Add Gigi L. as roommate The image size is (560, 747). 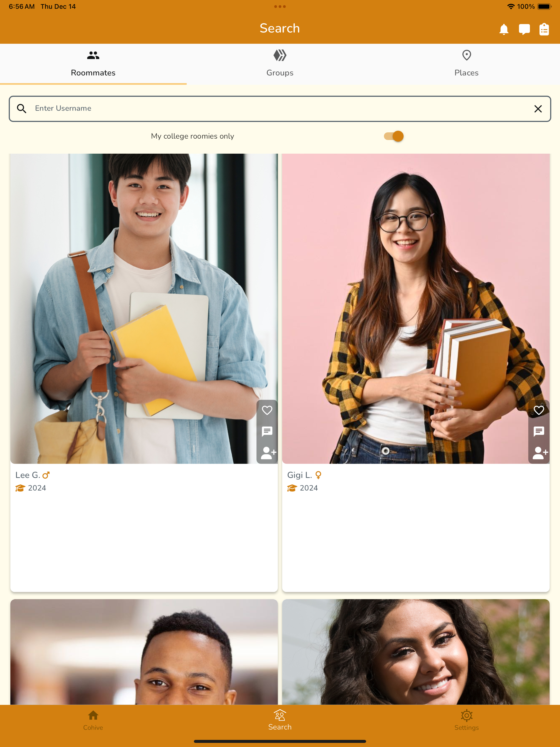pos(540,453)
